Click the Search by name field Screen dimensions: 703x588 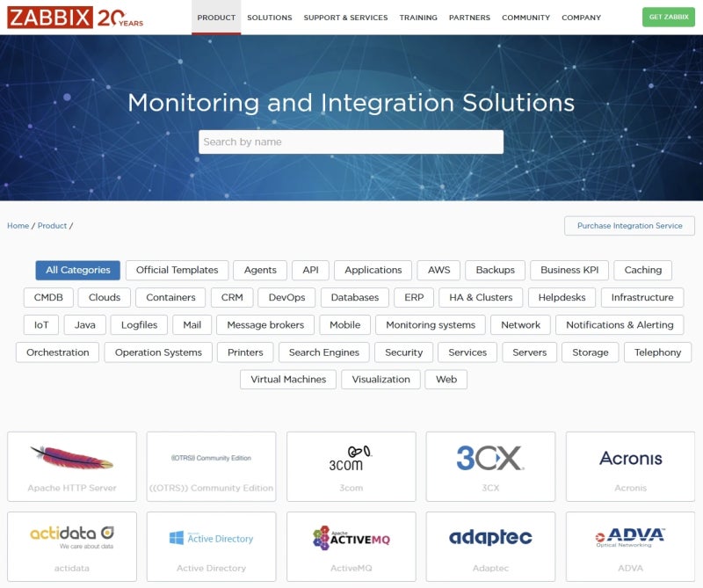351,142
